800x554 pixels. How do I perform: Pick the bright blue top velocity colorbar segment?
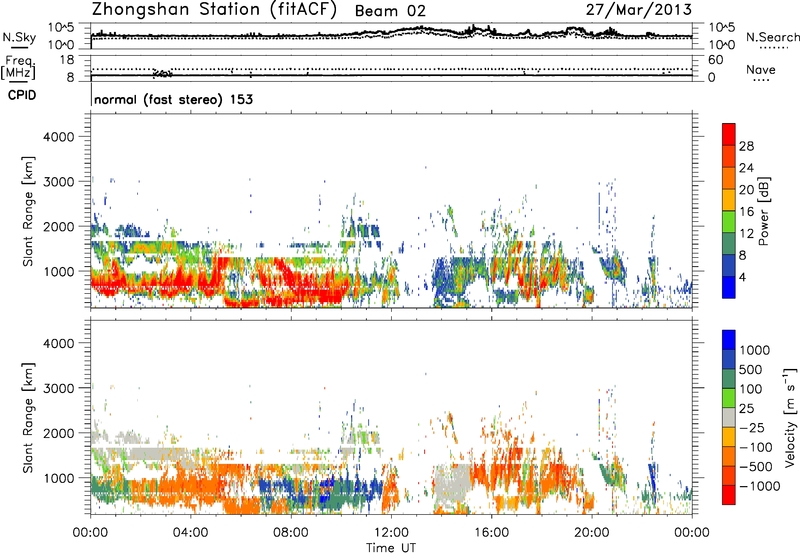tap(729, 340)
